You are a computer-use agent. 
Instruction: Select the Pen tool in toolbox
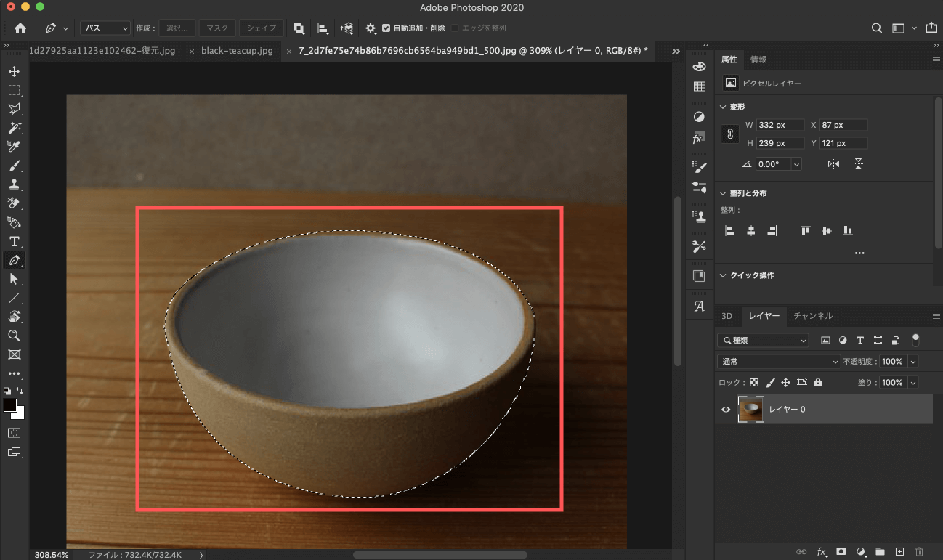[x=14, y=260]
